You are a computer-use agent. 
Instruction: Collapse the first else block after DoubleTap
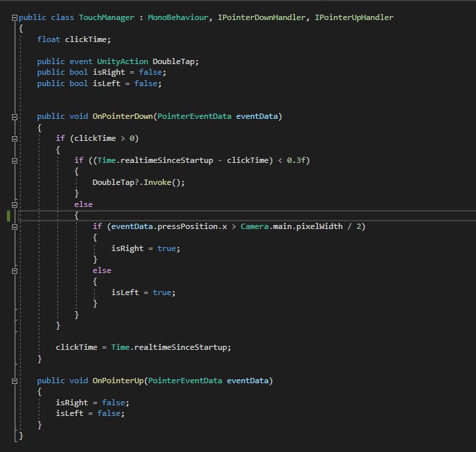(x=14, y=204)
